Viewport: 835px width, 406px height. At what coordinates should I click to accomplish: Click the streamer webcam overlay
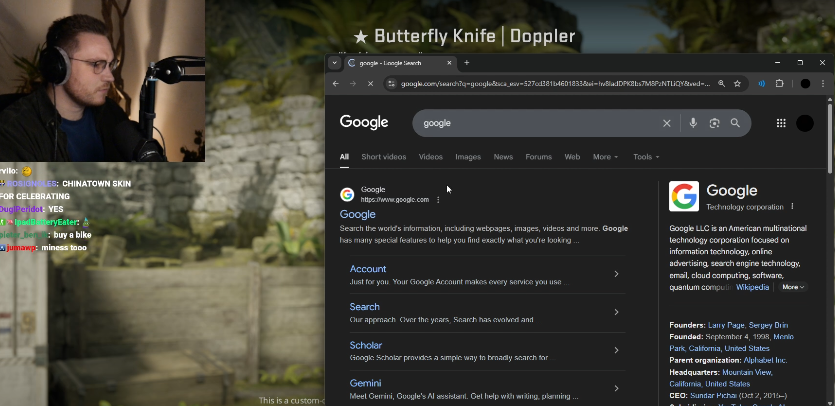[x=102, y=80]
